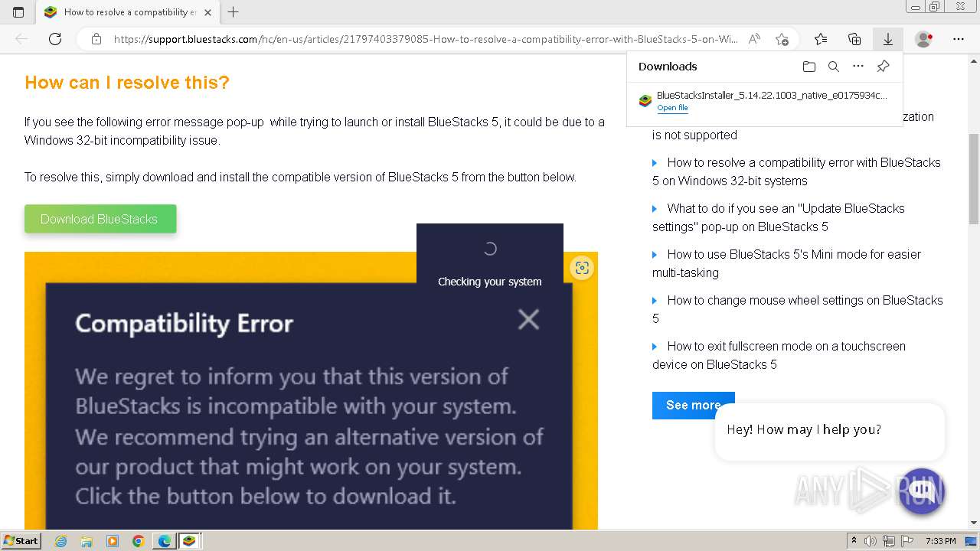Open downloads folder from Downloads panel
This screenshot has height=551, width=980.
[809, 67]
